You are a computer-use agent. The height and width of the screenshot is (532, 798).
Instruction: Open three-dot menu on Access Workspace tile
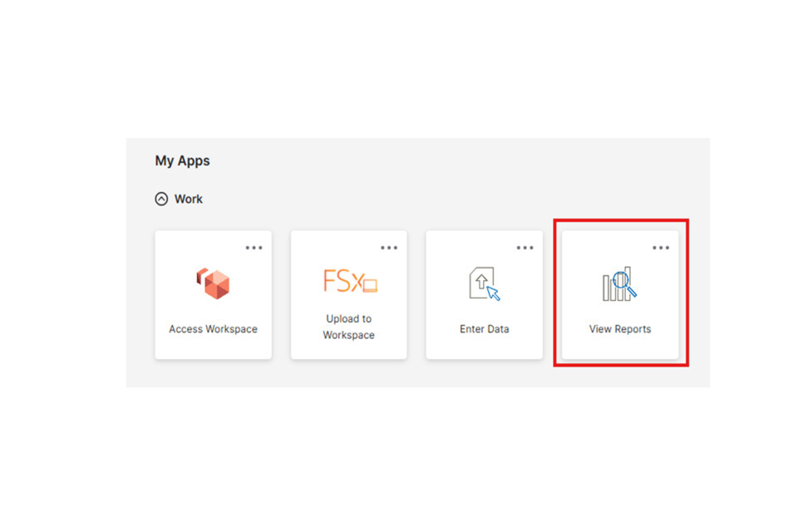tap(254, 248)
